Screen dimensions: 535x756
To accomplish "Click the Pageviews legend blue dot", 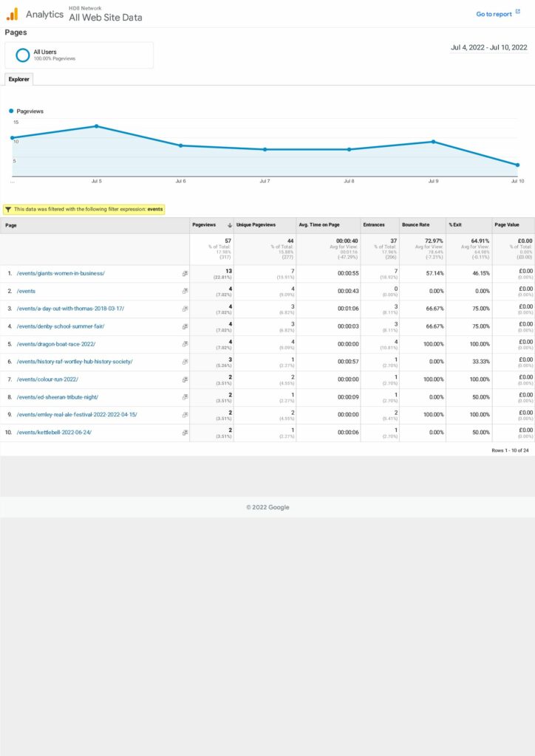I will tap(11, 111).
